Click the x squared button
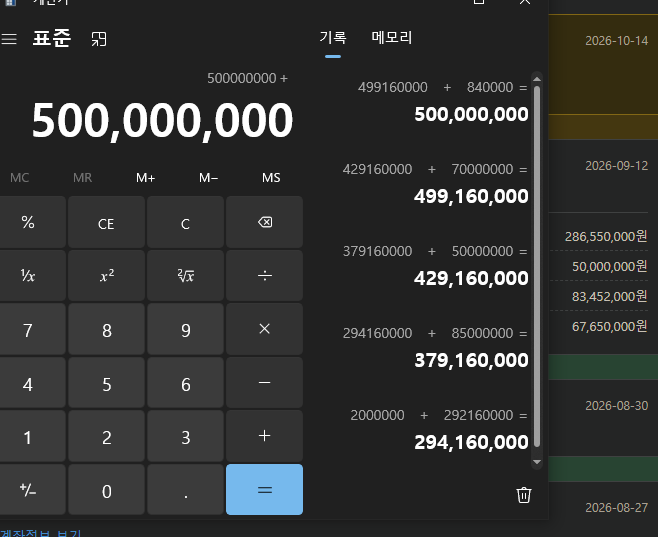658x537 pixels. pyautogui.click(x=107, y=276)
